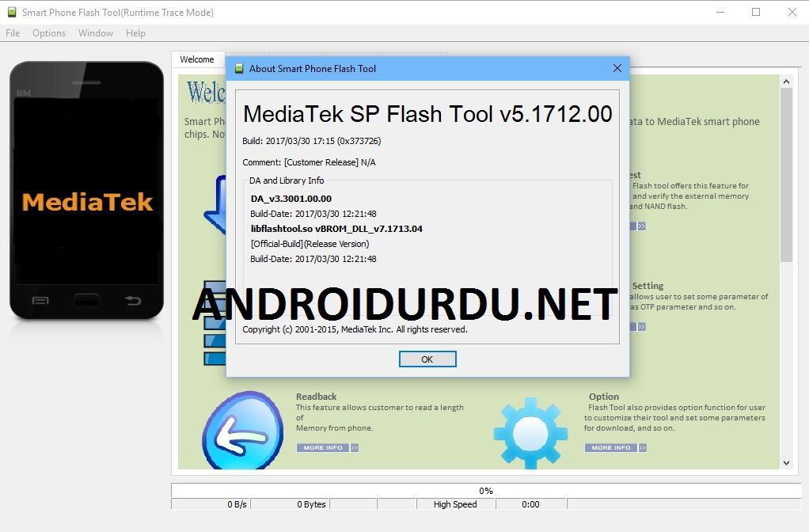809x532 pixels.
Task: Click the 'High Speed' status bar entry
Action: [x=455, y=504]
